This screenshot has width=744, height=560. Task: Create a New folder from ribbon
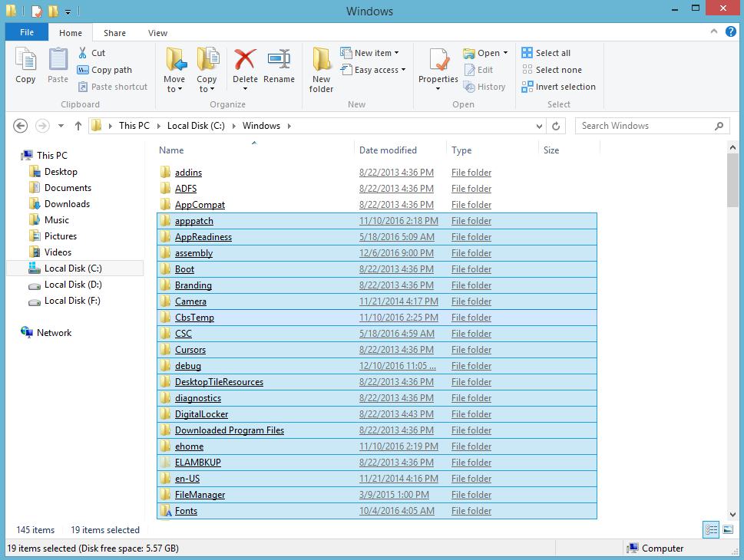point(321,70)
